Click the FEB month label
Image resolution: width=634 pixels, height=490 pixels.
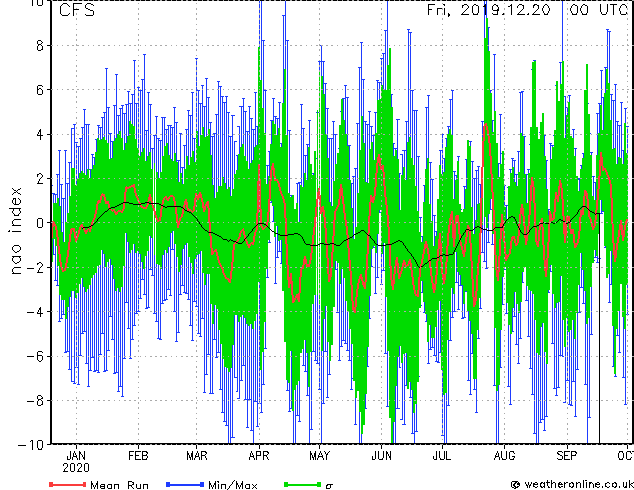coord(138,456)
